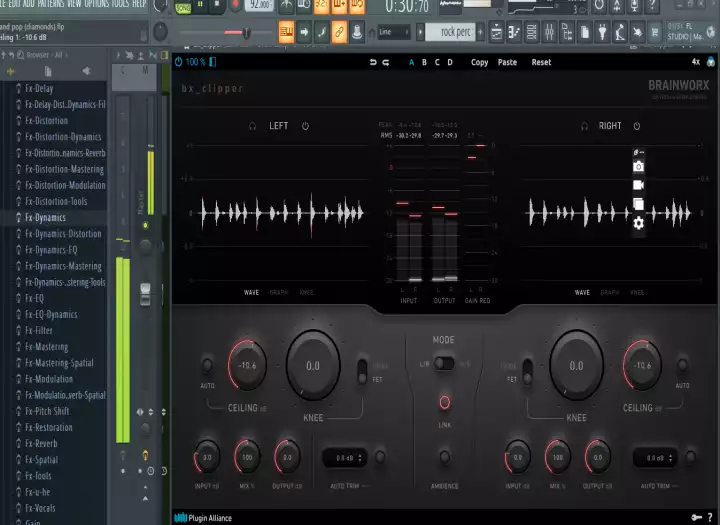The height and width of the screenshot is (525, 720).
Task: Click the shopping cart icon in the toolbar
Action: coord(655,32)
